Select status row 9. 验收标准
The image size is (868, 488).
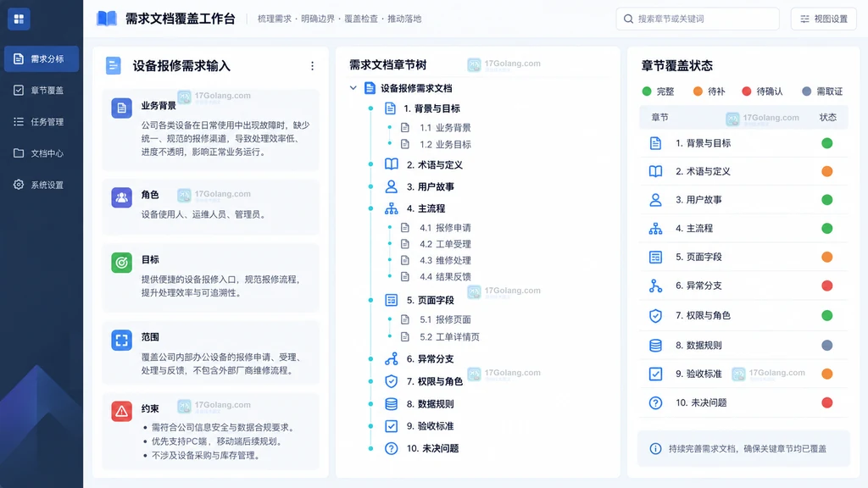point(743,374)
